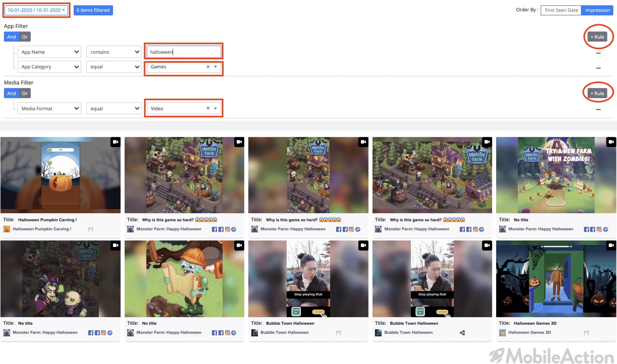The height and width of the screenshot is (364, 617).
Task: Open the 10-01-2020 / 10-31-2020 date range picker
Action: click(36, 10)
